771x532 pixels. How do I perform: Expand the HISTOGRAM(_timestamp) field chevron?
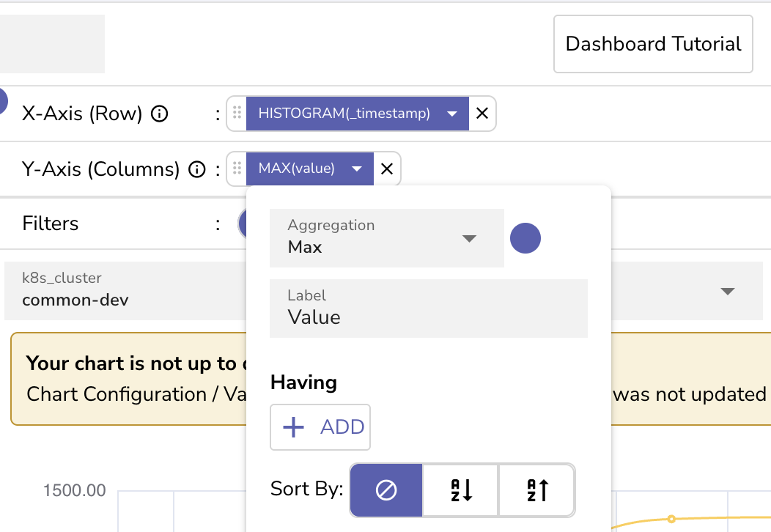452,113
